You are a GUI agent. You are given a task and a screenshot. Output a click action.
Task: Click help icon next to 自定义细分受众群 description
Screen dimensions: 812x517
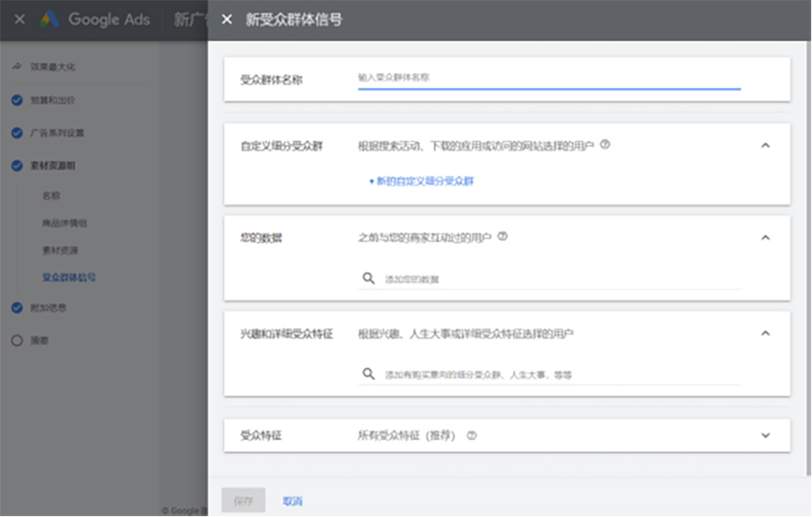click(605, 144)
